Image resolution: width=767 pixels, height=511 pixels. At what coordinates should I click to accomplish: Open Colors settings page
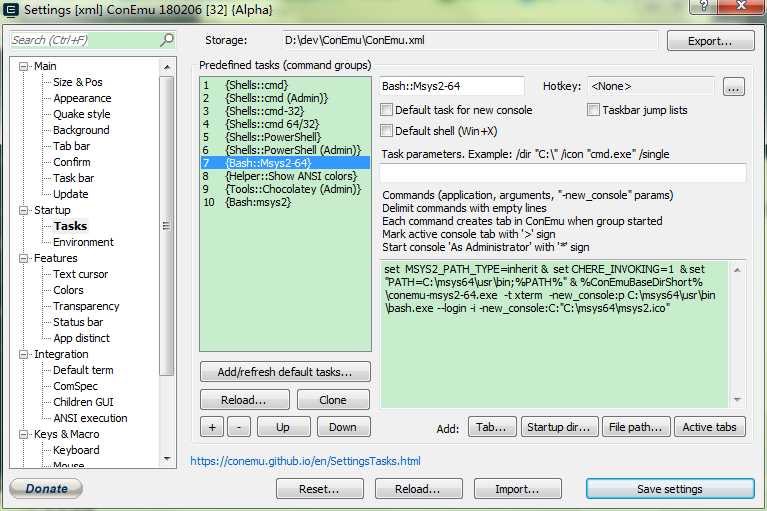point(68,290)
